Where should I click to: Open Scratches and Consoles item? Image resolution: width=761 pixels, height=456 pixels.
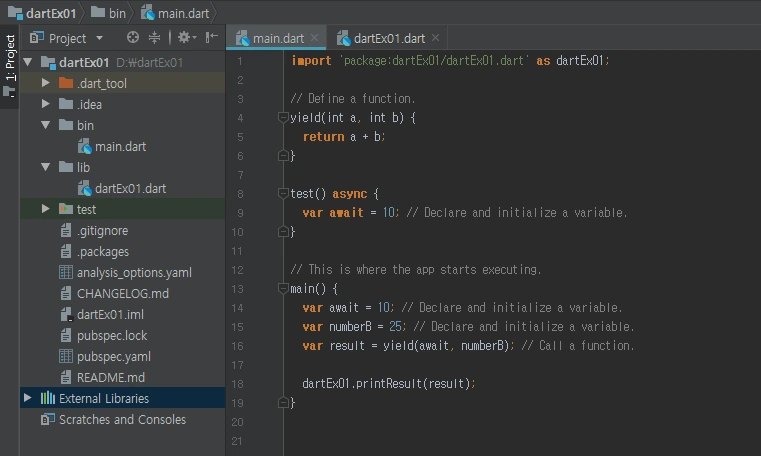click(x=121, y=419)
